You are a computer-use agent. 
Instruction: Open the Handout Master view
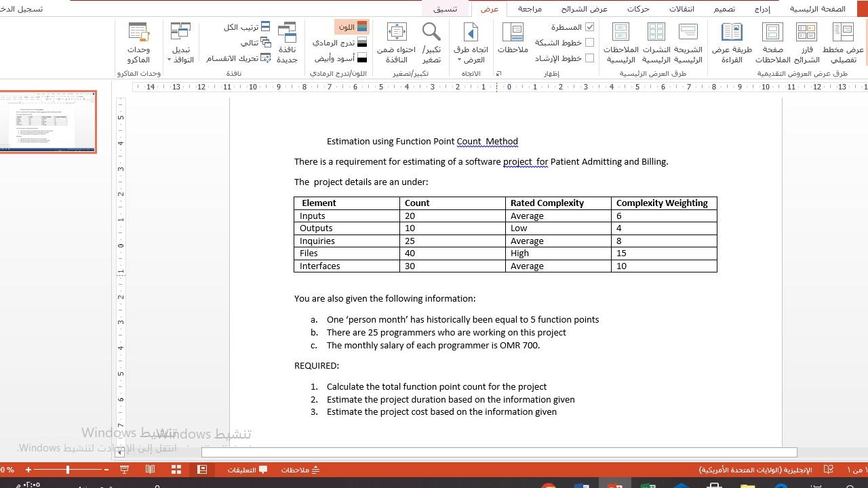point(656,41)
